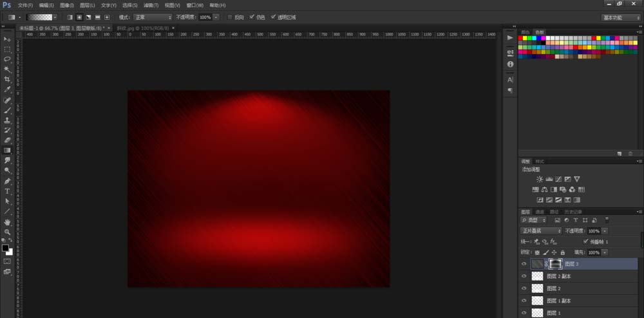Viewport: 644px width, 318px height.
Task: Click the radial gradient style icon
Action: tap(79, 17)
